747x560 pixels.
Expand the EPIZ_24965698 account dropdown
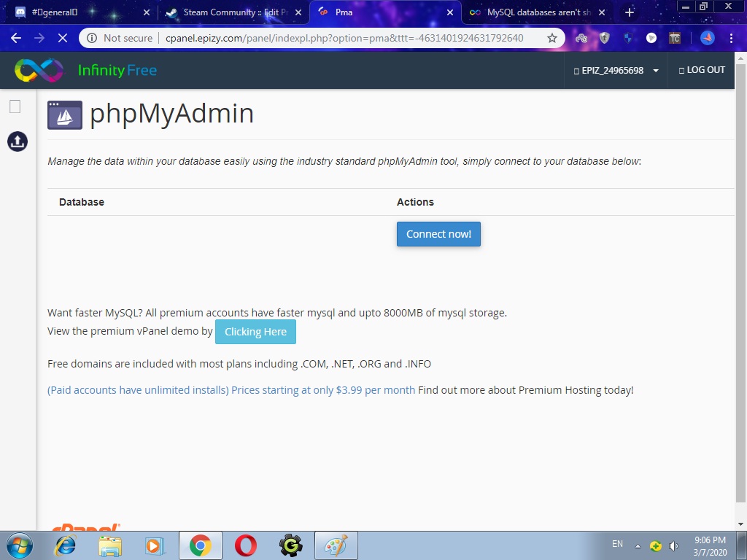[x=616, y=71]
